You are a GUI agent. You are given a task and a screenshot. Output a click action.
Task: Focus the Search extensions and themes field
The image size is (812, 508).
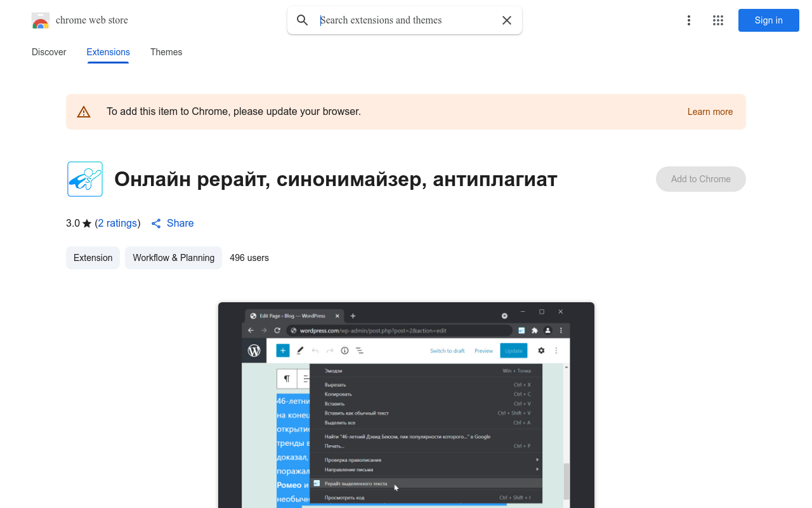click(x=405, y=20)
